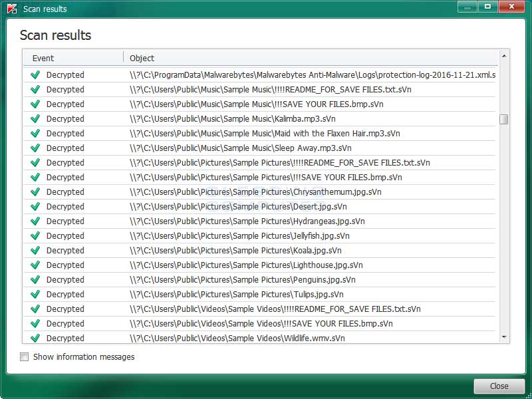Click green checkmark beside Maid with the Flaxen Hair row
This screenshot has width=532, height=399.
[x=35, y=134]
